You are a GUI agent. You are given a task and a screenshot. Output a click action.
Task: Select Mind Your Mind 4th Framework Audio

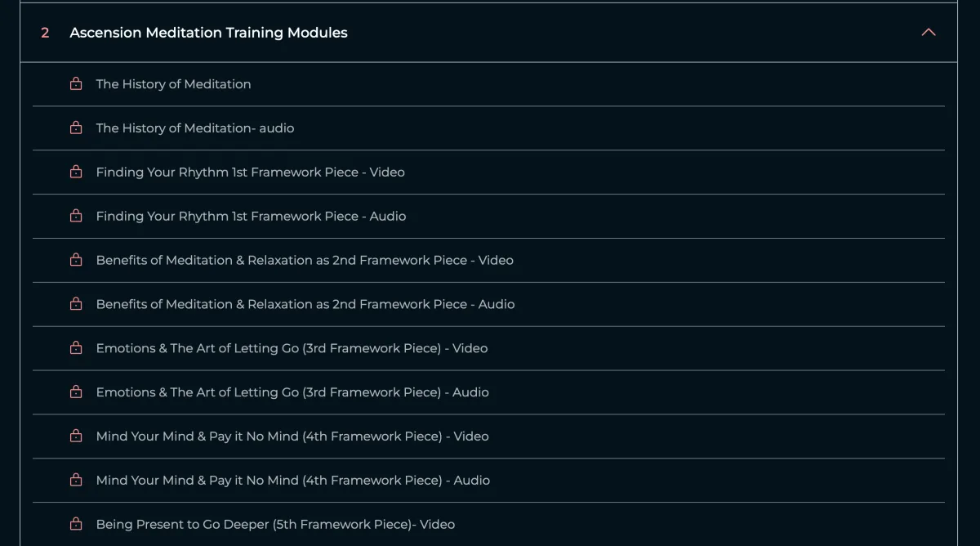click(x=292, y=481)
